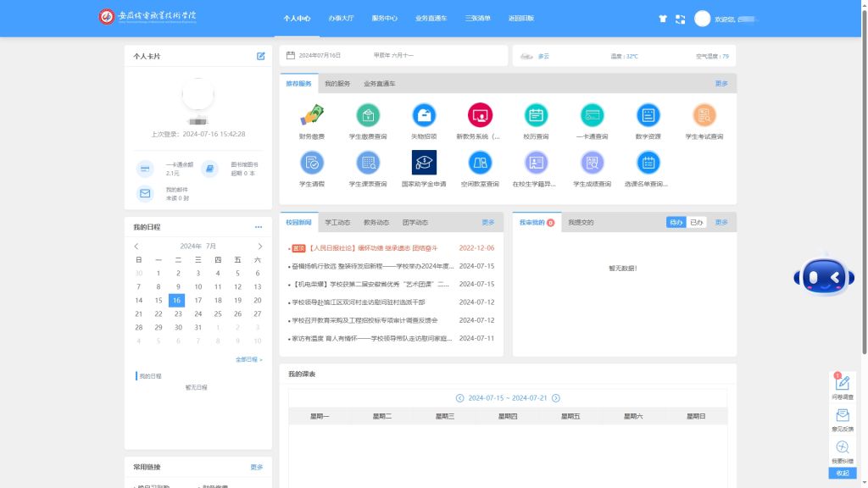This screenshot has width=868, height=488.
Task: Click the user avatar in header
Action: tap(703, 19)
